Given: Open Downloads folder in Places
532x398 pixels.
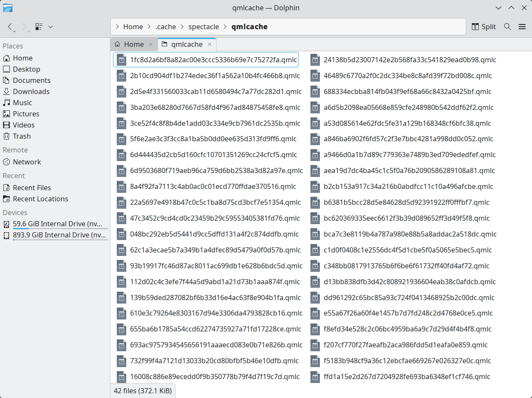Looking at the screenshot, I should [x=31, y=91].
